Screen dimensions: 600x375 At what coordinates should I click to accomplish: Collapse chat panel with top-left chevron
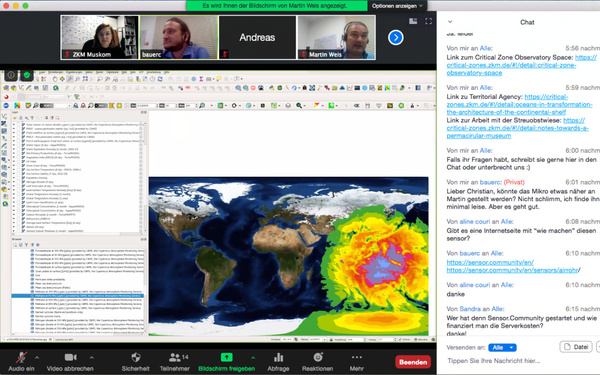(x=450, y=22)
